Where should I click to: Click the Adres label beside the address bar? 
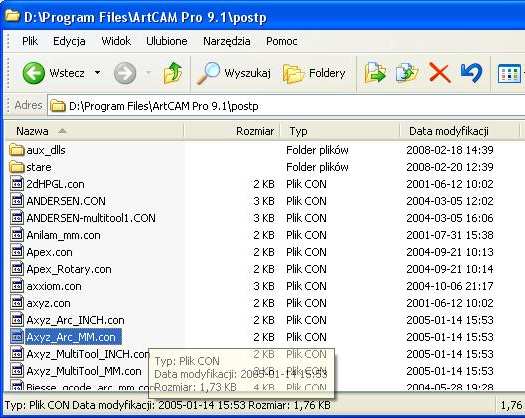(x=28, y=106)
